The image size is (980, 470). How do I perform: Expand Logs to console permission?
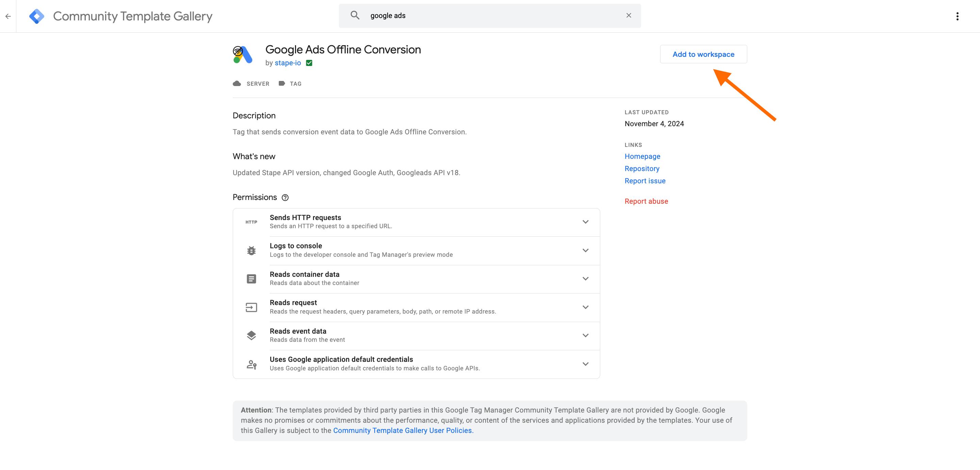click(x=585, y=250)
